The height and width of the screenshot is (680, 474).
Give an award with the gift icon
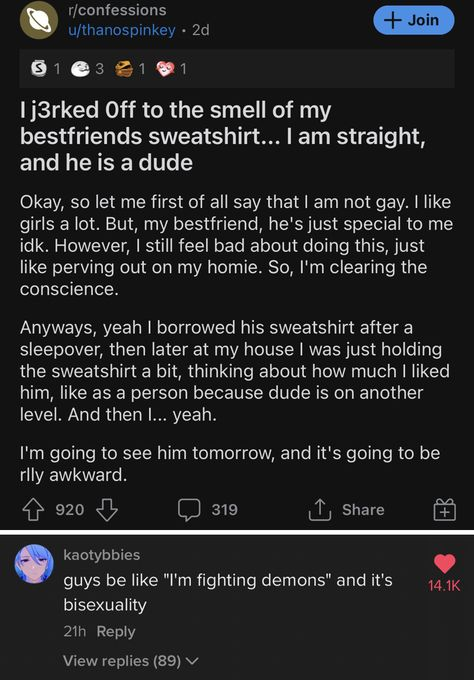(x=445, y=510)
